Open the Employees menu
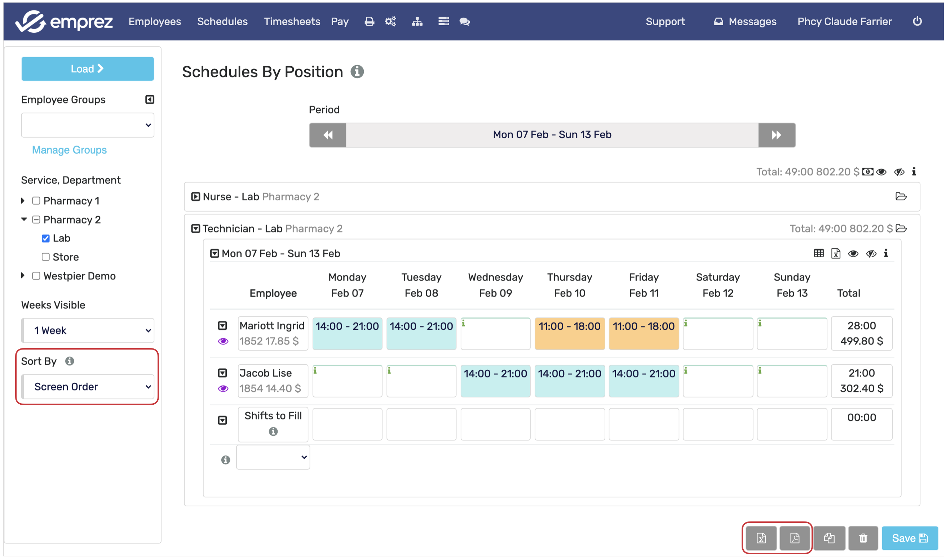Image resolution: width=946 pixels, height=560 pixels. 154,22
